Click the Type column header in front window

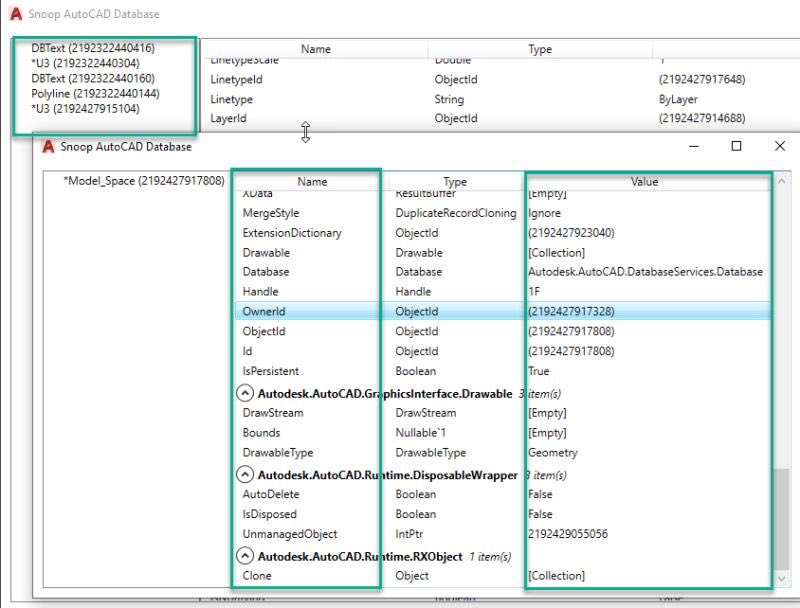click(455, 182)
